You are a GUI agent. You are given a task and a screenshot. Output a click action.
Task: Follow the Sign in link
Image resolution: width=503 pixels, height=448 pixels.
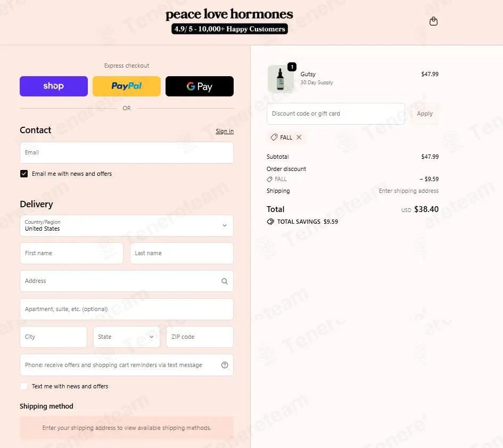pos(225,131)
